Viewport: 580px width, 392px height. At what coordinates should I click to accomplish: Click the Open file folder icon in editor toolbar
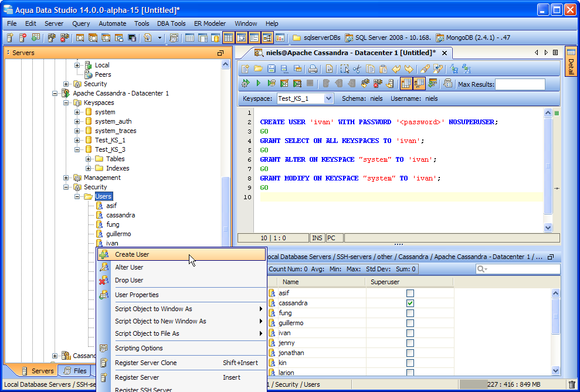point(258,69)
